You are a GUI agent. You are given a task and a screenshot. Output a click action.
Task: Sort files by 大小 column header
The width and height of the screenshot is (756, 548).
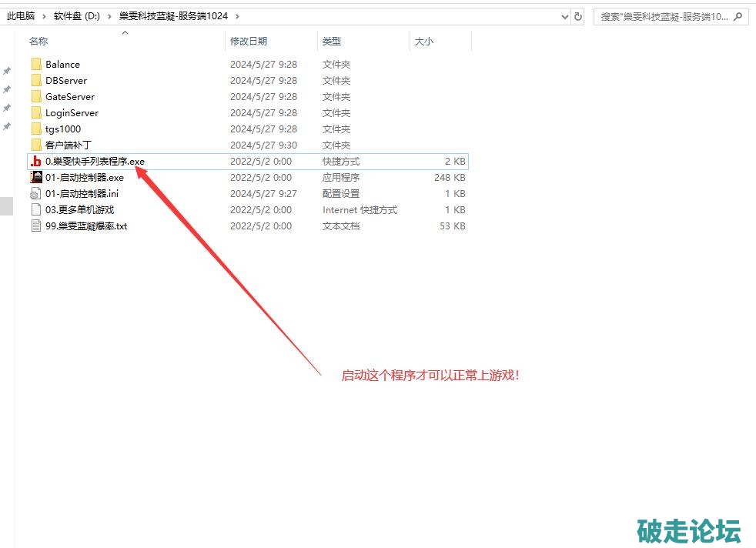click(424, 42)
